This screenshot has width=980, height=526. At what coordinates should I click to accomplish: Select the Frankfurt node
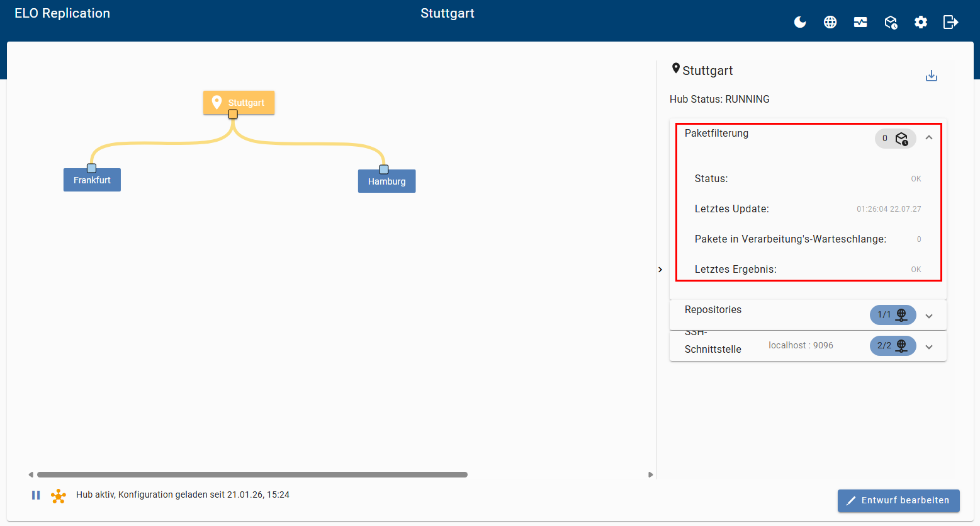point(92,180)
